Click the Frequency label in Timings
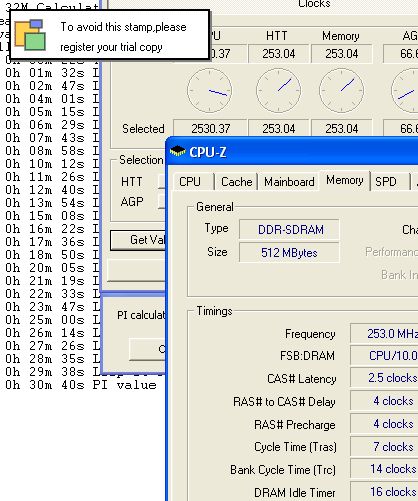Viewport: 418px width, 501px height. [310, 334]
